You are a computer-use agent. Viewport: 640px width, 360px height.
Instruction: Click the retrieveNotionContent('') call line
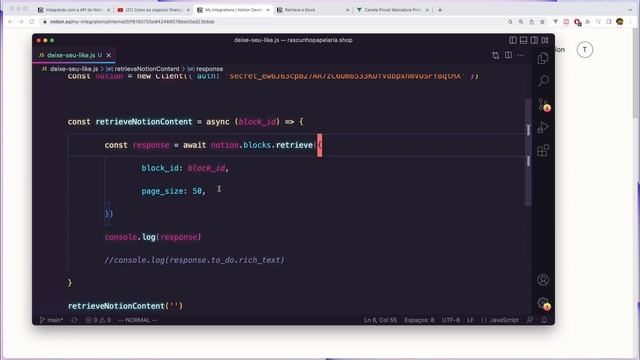click(x=126, y=306)
